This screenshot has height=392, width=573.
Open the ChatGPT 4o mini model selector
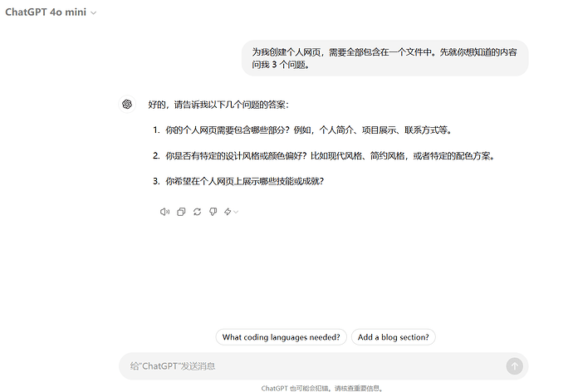tap(51, 12)
